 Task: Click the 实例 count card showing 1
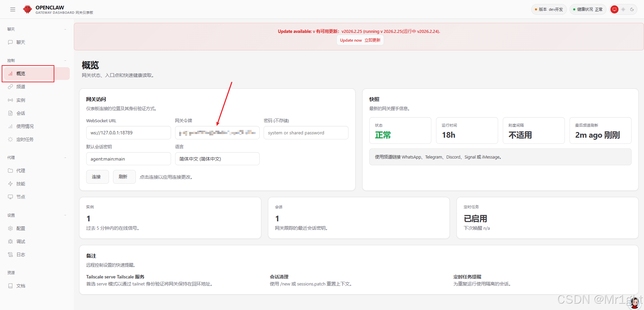(x=170, y=218)
